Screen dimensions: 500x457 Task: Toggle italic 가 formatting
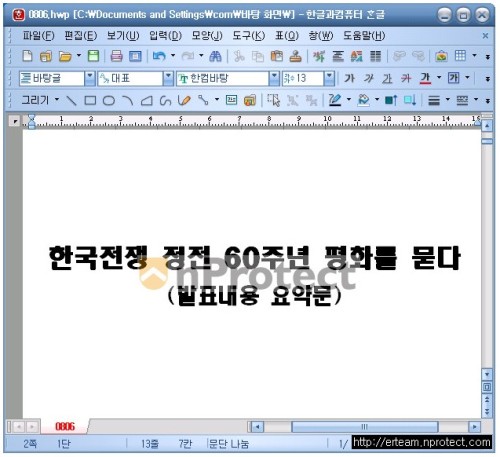coord(368,78)
